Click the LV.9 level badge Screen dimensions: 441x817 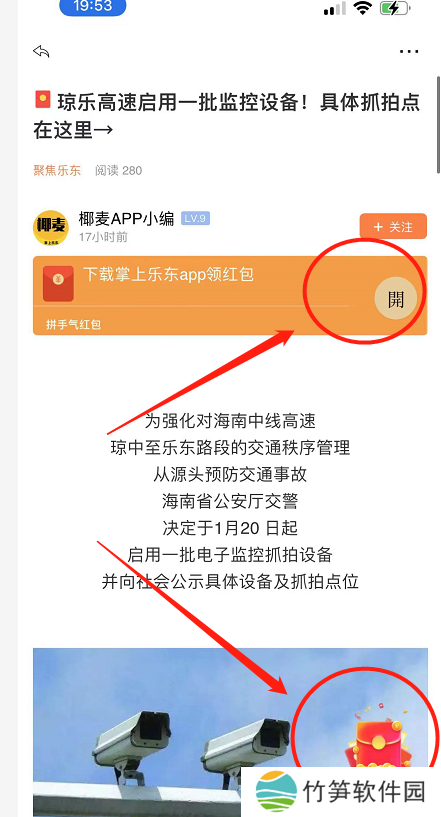[x=195, y=218]
